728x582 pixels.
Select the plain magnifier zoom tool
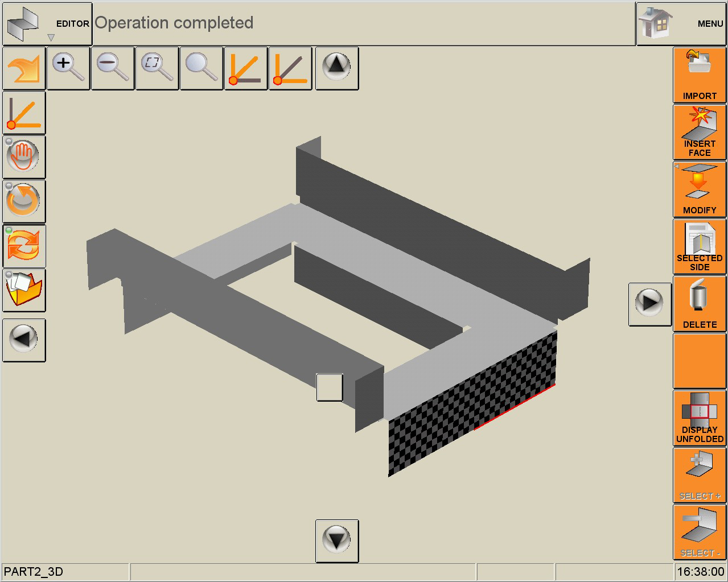tap(201, 69)
